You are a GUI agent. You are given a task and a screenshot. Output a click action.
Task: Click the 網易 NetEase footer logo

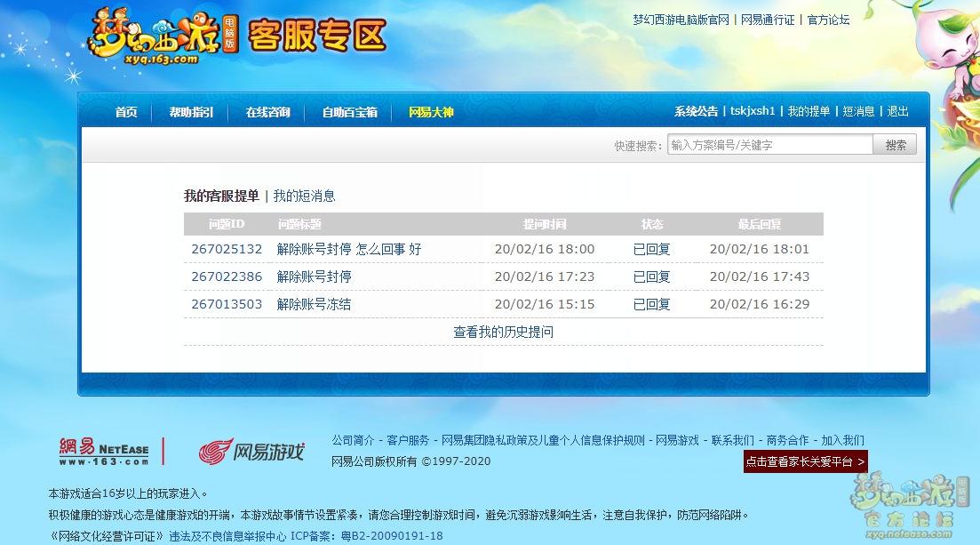pyautogui.click(x=104, y=452)
